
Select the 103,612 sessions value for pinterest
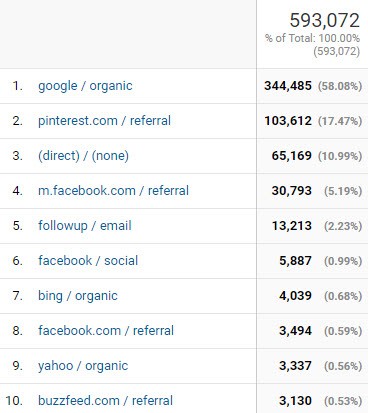click(x=288, y=121)
